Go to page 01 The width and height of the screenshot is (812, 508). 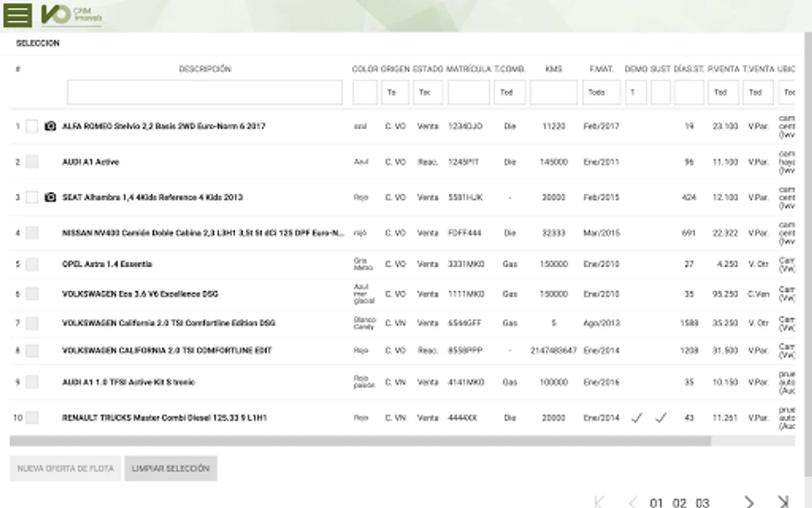[656, 502]
